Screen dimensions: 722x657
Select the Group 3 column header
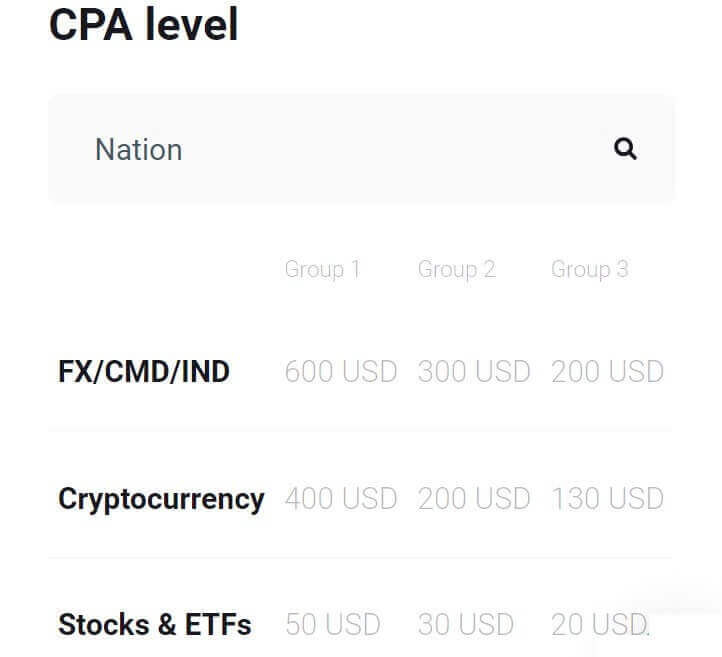pos(589,269)
